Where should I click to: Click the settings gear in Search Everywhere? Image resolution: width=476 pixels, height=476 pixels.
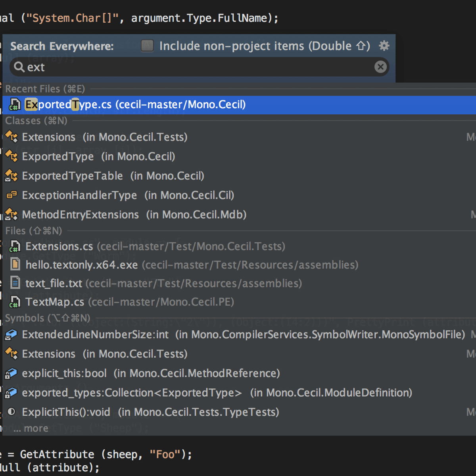pyautogui.click(x=384, y=46)
